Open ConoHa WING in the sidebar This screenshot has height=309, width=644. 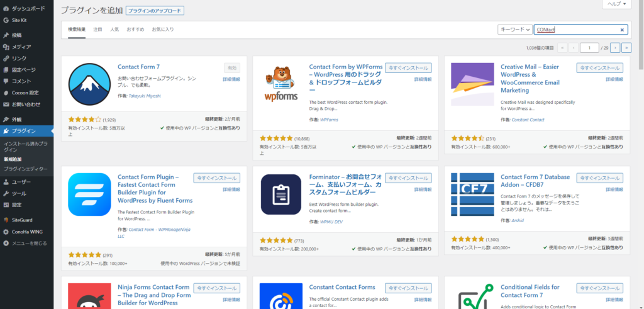pos(26,232)
